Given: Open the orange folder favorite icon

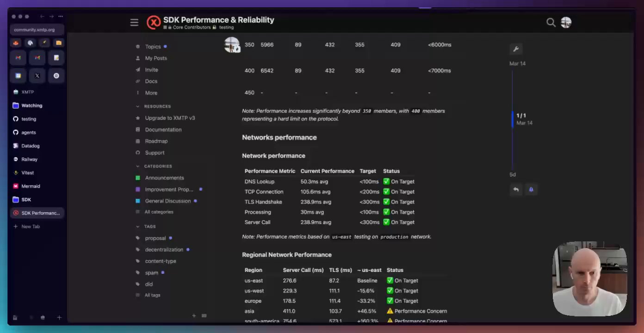Looking at the screenshot, I should tap(58, 43).
